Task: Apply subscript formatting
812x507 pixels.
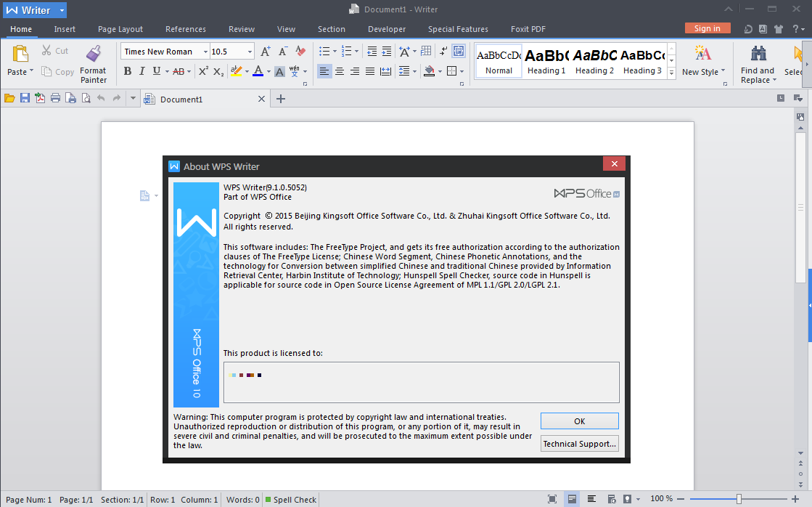Action: [x=218, y=71]
